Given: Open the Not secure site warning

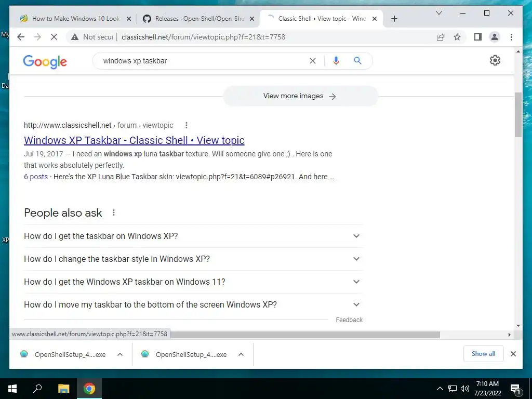Looking at the screenshot, I should (92, 37).
